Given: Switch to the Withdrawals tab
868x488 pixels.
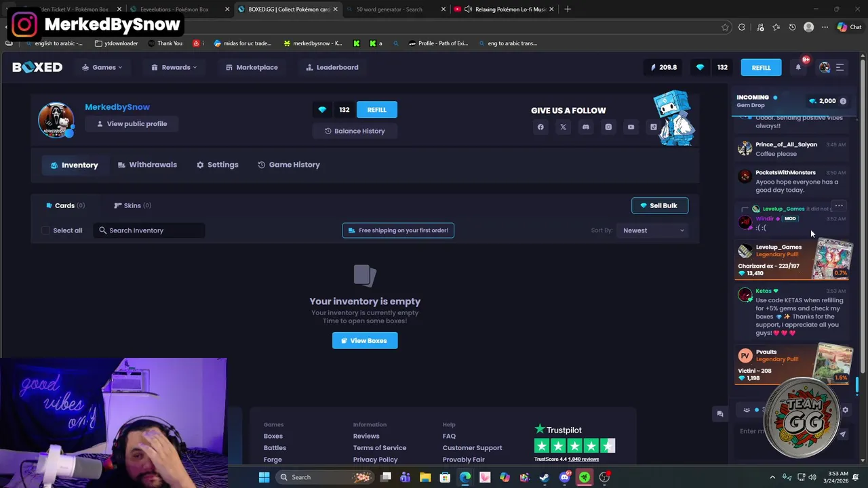Looking at the screenshot, I should point(147,165).
